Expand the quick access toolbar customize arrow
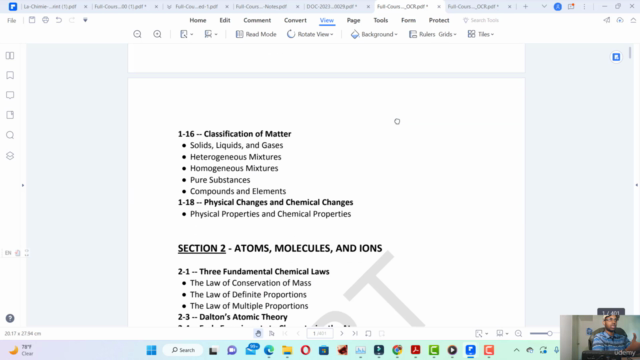This screenshot has height=360, width=640. pos(85,20)
